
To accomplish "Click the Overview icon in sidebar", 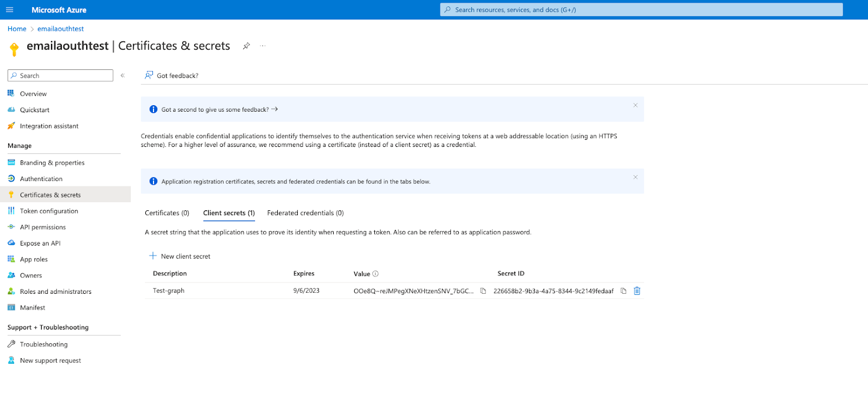I will coord(11,93).
